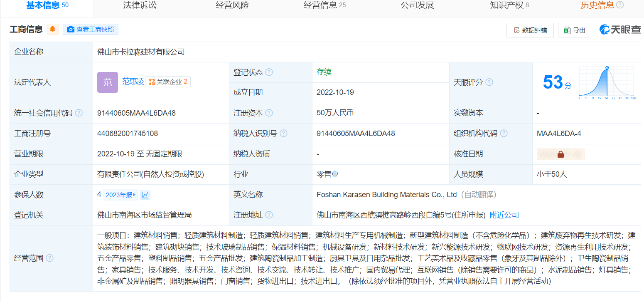644x302 pixels.
Task: Click registered capital 50万人民币
Action: 335,113
